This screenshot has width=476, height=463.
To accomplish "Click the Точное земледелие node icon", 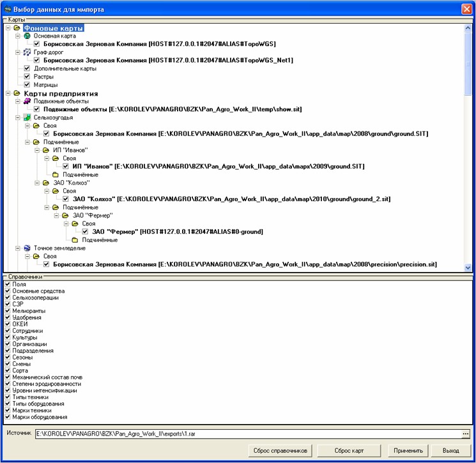I will 27,248.
